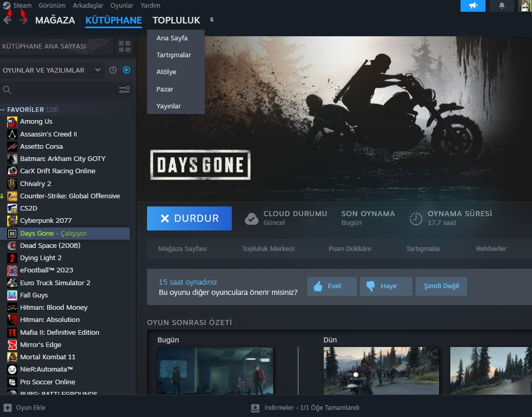Select the Cyberpunk 2077 icon
The image size is (532, 417).
(12, 220)
